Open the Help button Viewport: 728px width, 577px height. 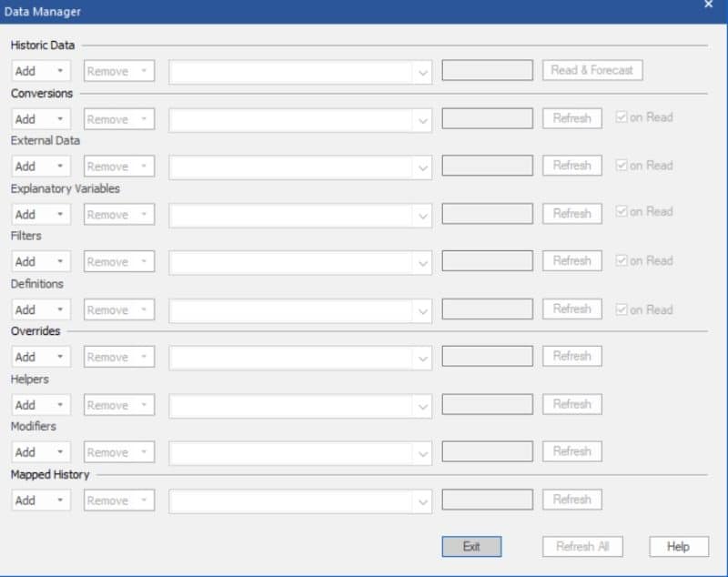(677, 547)
